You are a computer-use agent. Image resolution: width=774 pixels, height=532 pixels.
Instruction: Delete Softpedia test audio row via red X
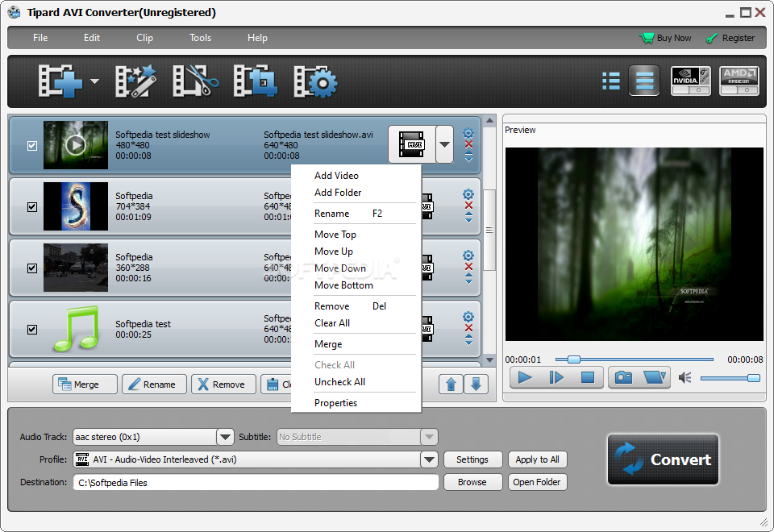point(469,328)
